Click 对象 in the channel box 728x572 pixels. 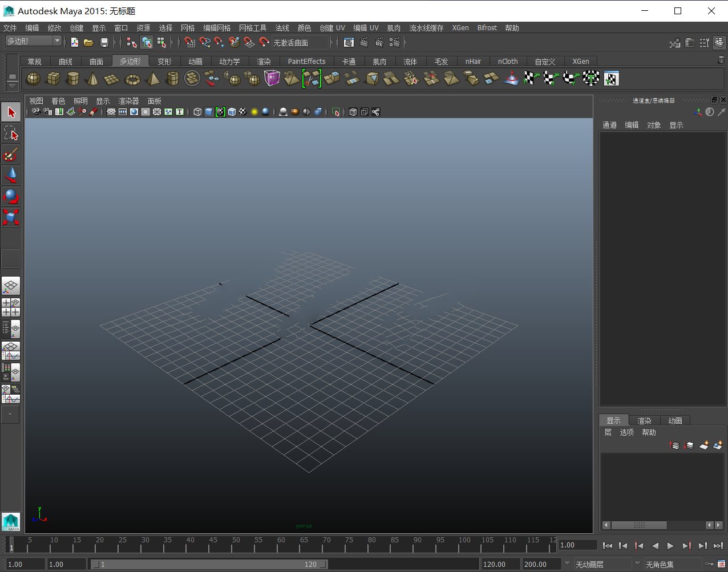(654, 125)
